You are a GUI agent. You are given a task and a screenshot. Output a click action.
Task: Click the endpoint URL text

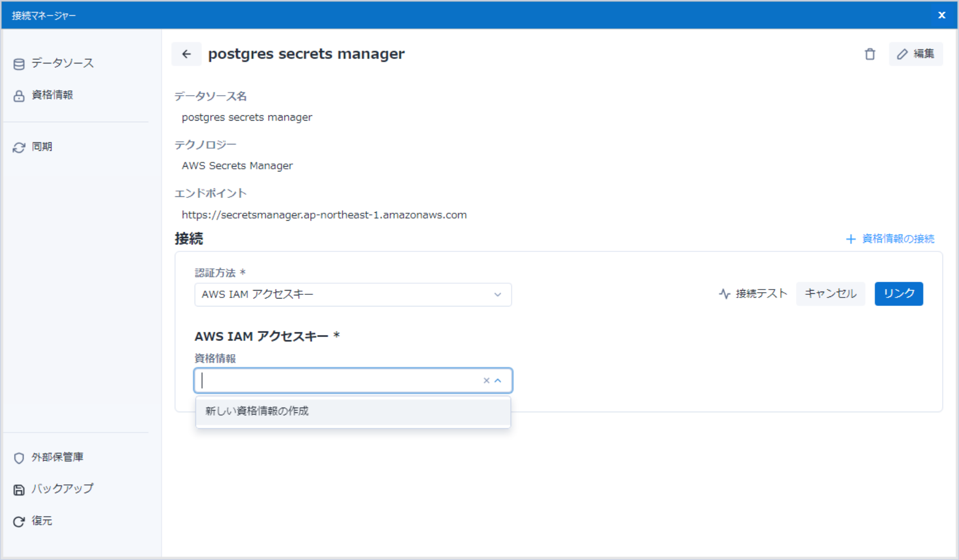click(x=324, y=215)
